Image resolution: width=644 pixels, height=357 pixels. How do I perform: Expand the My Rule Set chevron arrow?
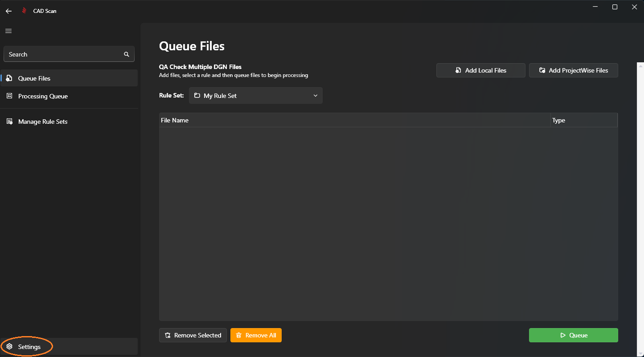[316, 96]
